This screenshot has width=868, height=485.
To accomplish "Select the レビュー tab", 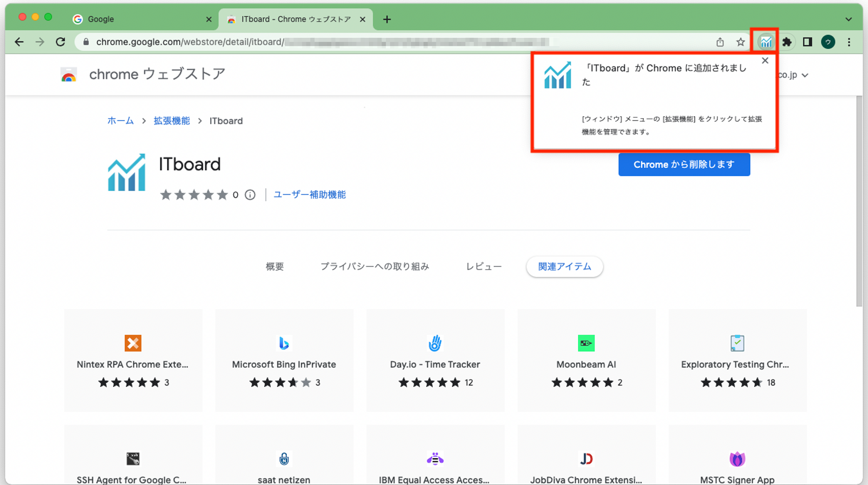I will point(484,267).
